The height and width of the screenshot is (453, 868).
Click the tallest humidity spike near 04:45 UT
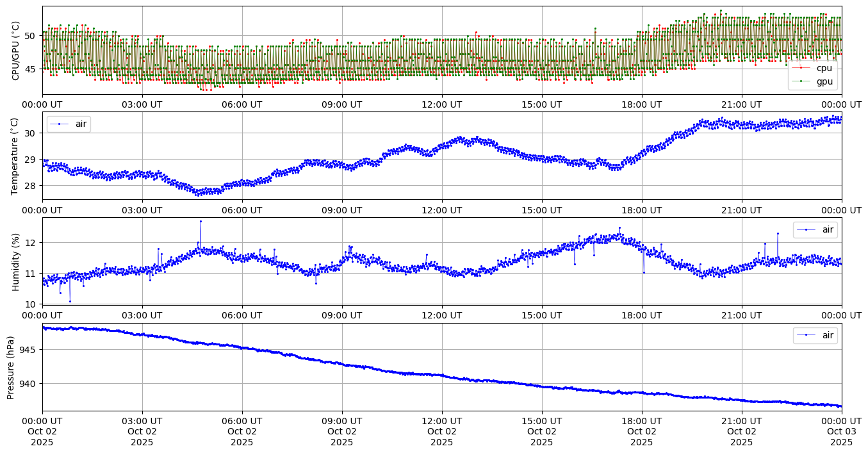point(201,221)
